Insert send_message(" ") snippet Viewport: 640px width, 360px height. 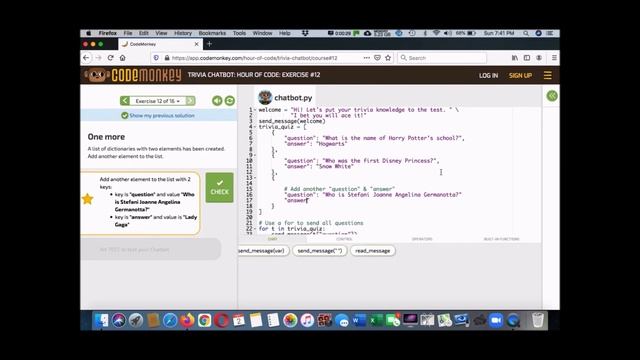pos(320,251)
